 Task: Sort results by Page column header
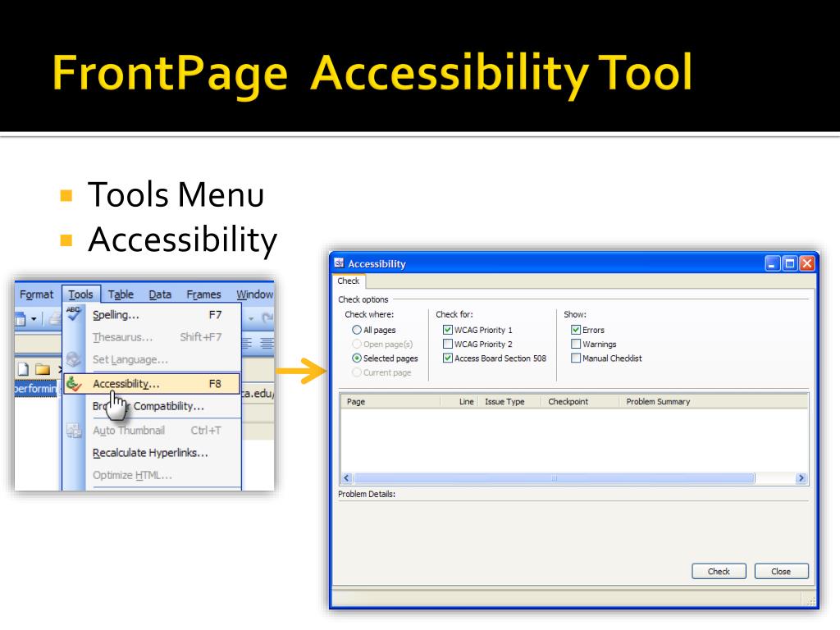[x=390, y=401]
